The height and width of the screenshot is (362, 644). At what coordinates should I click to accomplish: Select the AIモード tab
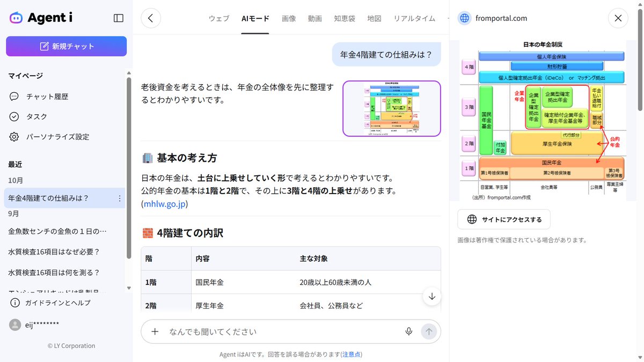pyautogui.click(x=255, y=18)
